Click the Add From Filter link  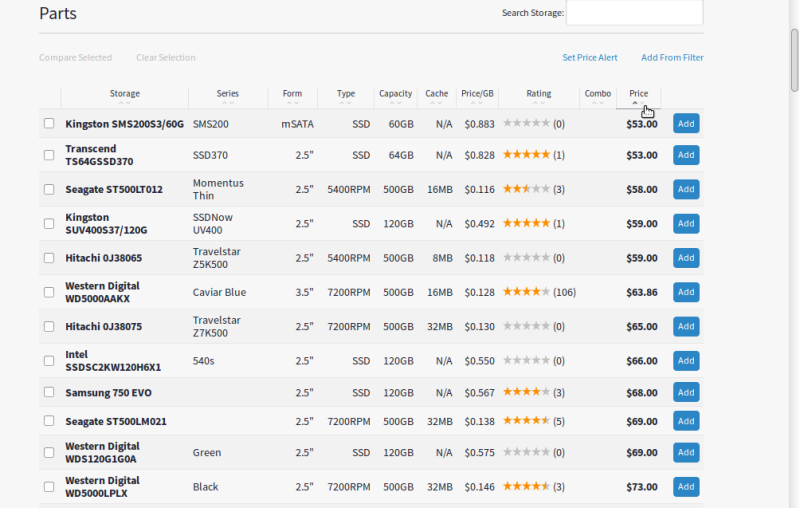[672, 58]
